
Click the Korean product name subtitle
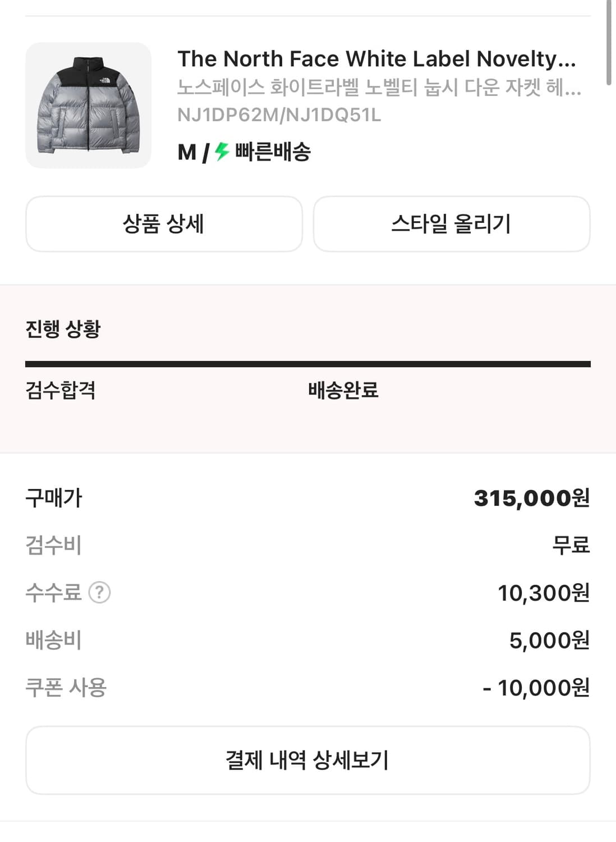point(379,88)
